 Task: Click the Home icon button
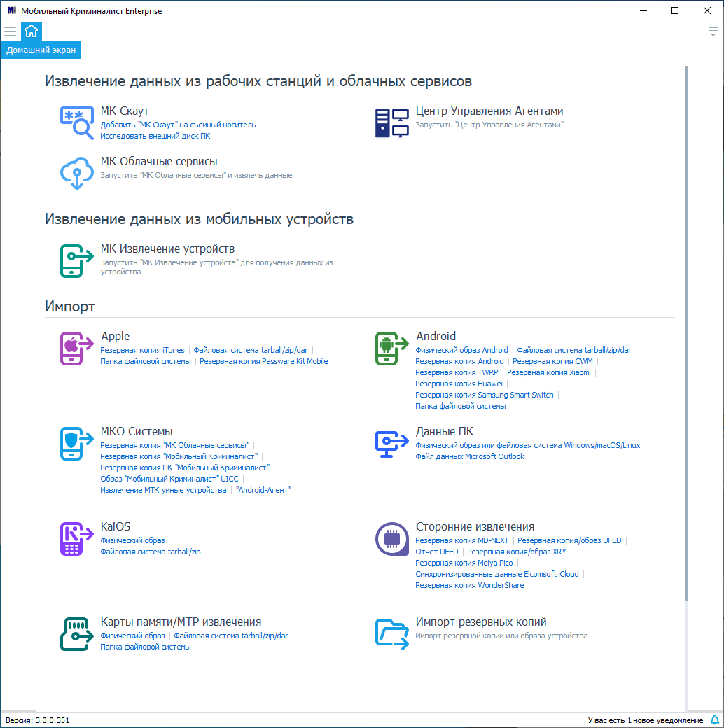click(31, 31)
